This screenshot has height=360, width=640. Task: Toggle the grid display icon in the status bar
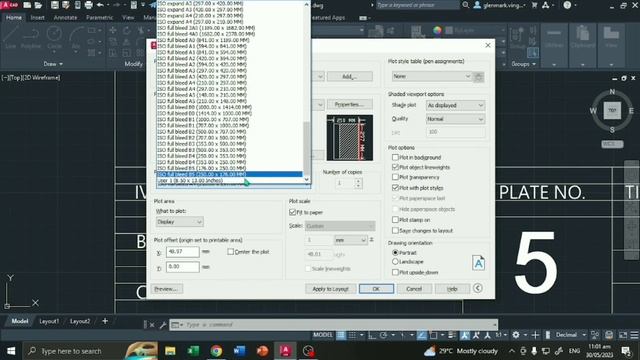tap(341, 335)
